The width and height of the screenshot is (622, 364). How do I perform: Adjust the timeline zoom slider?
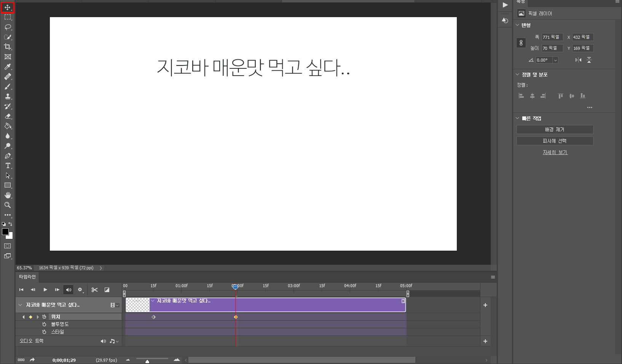point(147,361)
